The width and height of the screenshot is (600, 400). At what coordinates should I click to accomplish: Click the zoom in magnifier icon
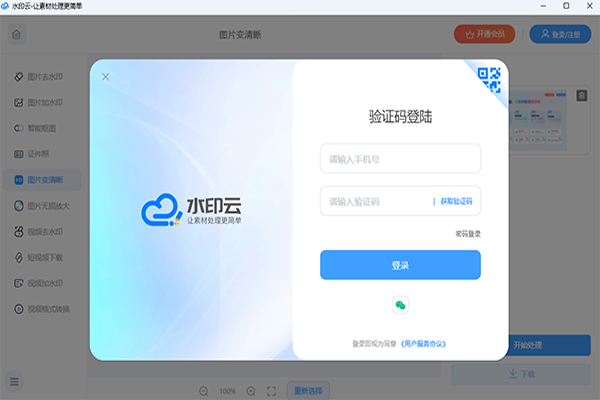click(251, 390)
